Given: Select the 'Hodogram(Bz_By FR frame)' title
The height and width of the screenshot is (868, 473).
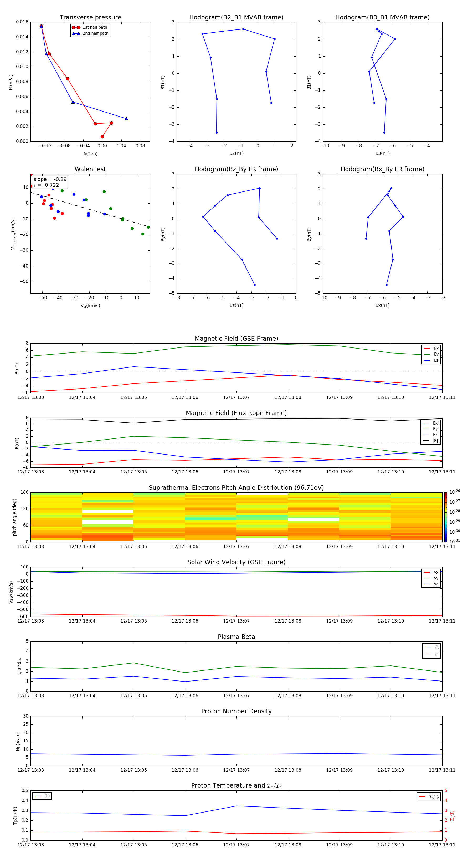Looking at the screenshot, I should click(x=236, y=169).
